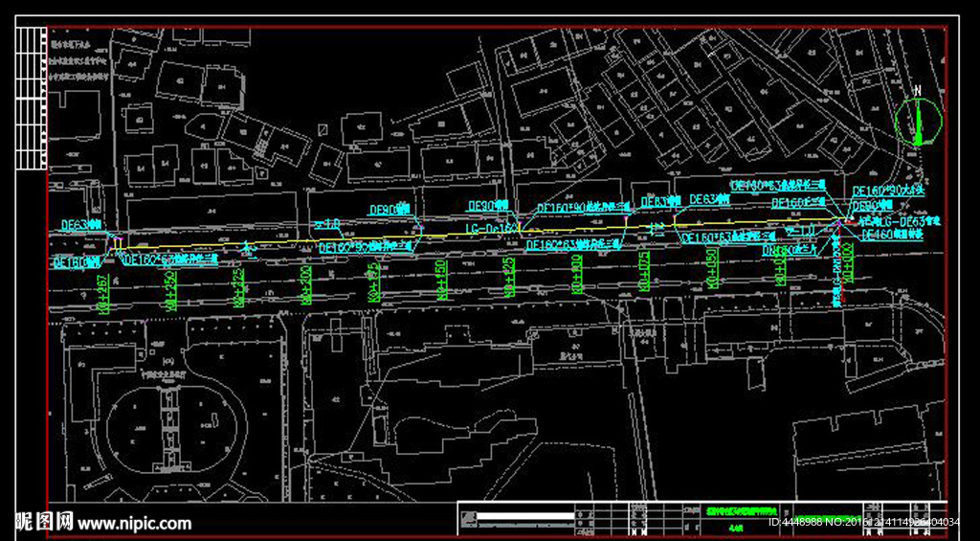Screen dimensions: 980x541
Task: Select the DE160*90 reducer annotation
Action: tap(887, 191)
